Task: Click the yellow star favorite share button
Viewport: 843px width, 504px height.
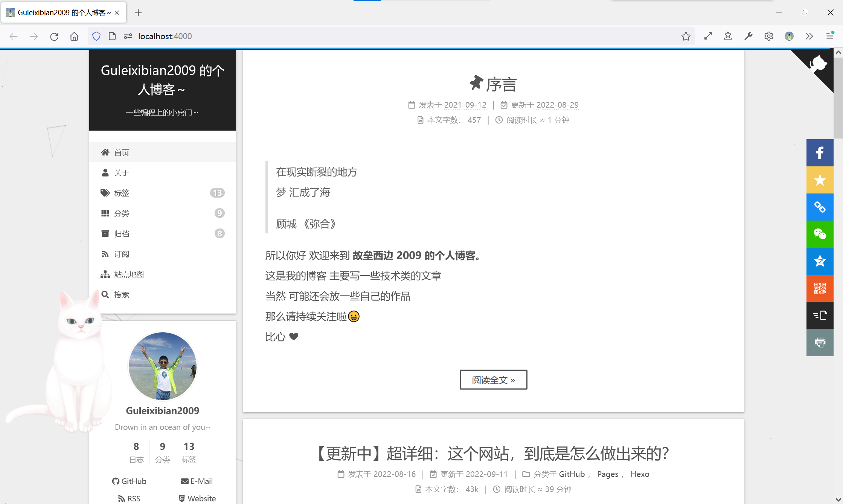Action: tap(820, 180)
